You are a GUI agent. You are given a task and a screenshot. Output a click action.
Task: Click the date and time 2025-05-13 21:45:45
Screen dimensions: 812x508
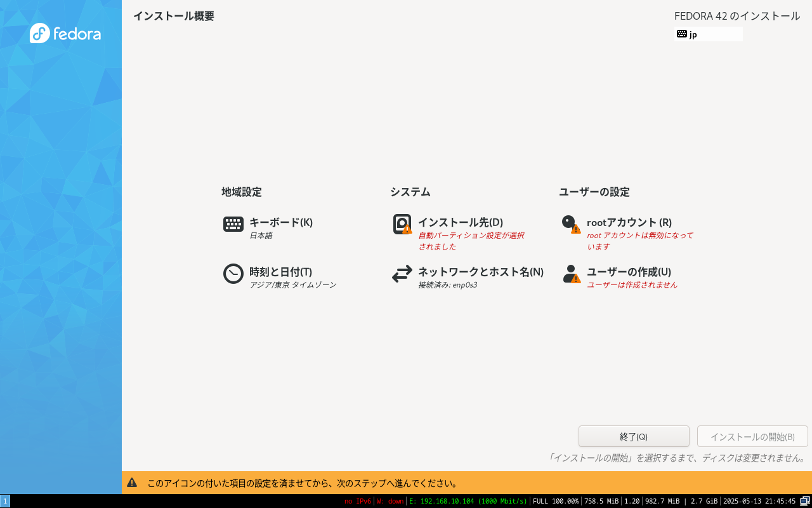point(759,501)
